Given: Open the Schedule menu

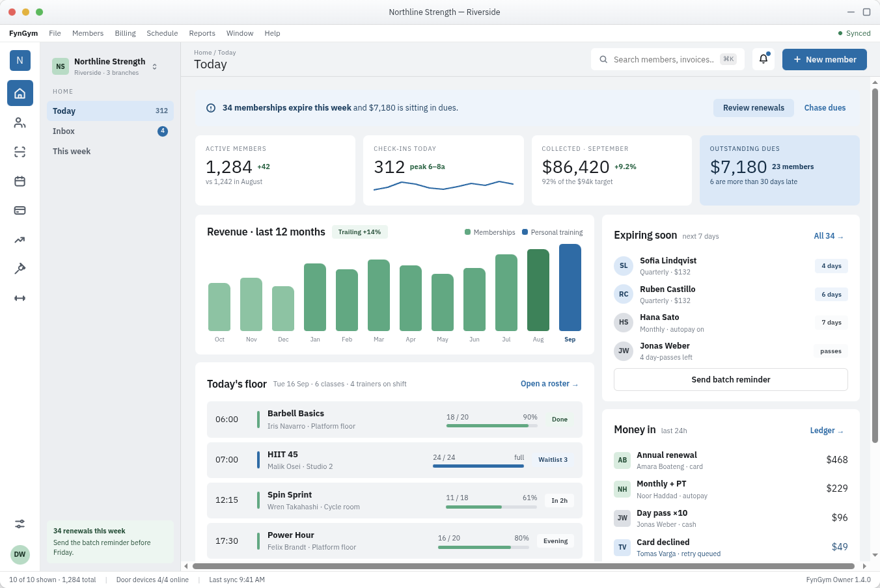Looking at the screenshot, I should click(x=162, y=33).
